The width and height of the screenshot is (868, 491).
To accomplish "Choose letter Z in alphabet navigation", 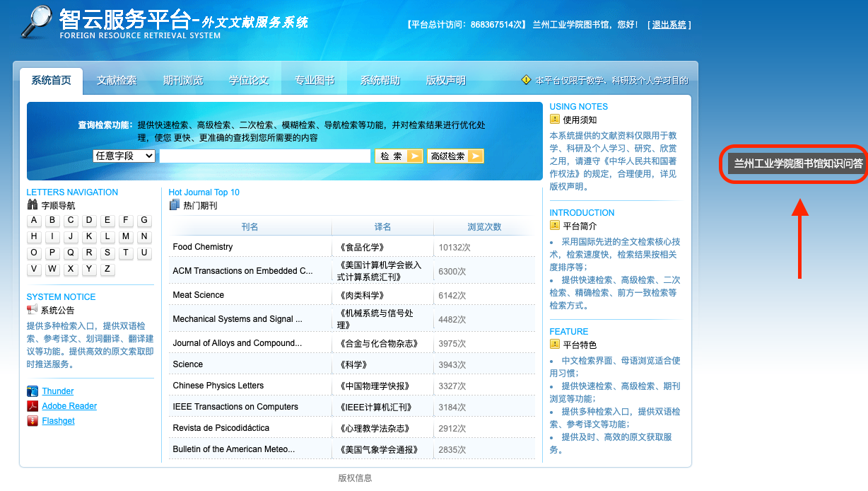I will click(107, 269).
